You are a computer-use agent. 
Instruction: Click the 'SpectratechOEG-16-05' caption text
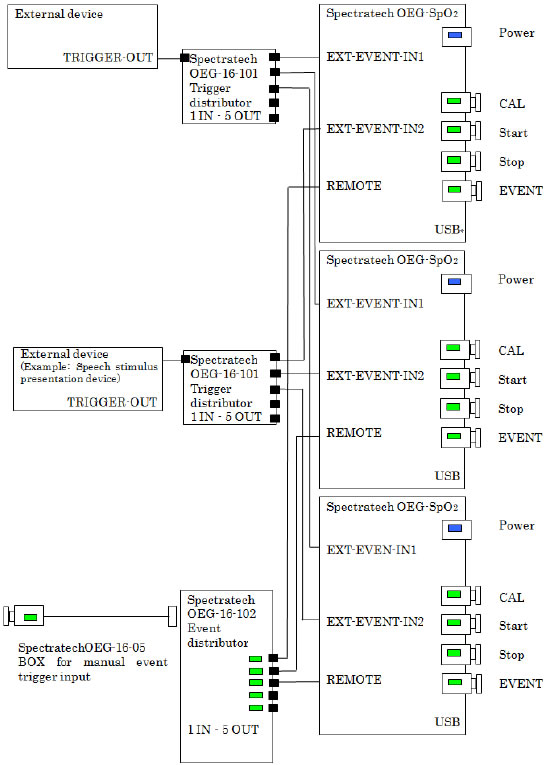[81, 648]
